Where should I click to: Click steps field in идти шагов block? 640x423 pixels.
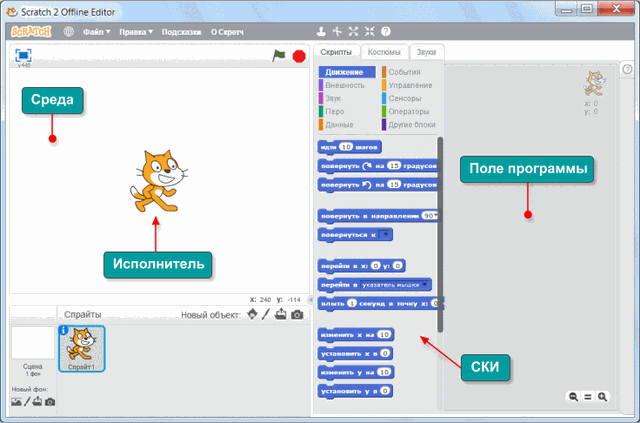coord(346,147)
